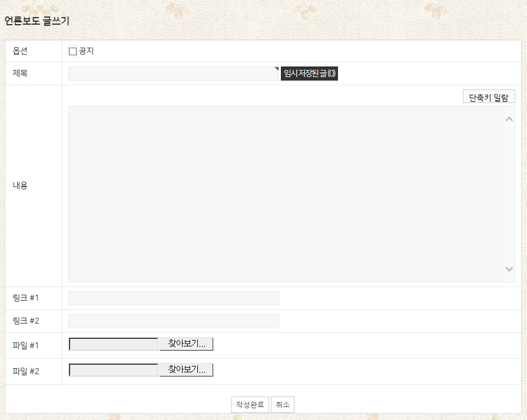This screenshot has width=527, height=420.
Task: Focus the 링크 #1 input field
Action: point(174,298)
